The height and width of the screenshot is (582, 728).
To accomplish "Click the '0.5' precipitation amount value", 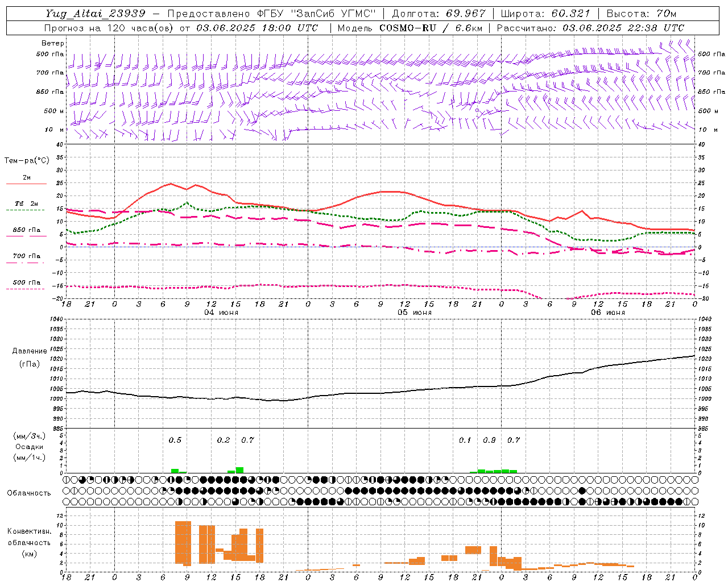I will coord(175,440).
